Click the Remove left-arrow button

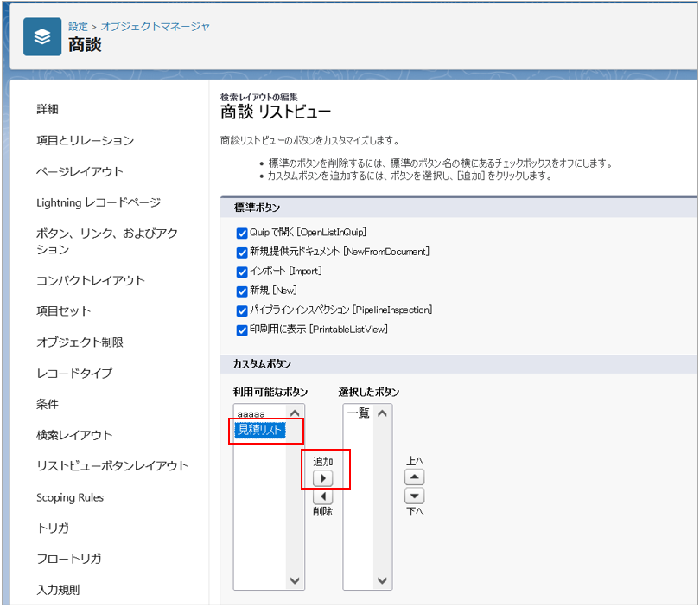point(321,496)
